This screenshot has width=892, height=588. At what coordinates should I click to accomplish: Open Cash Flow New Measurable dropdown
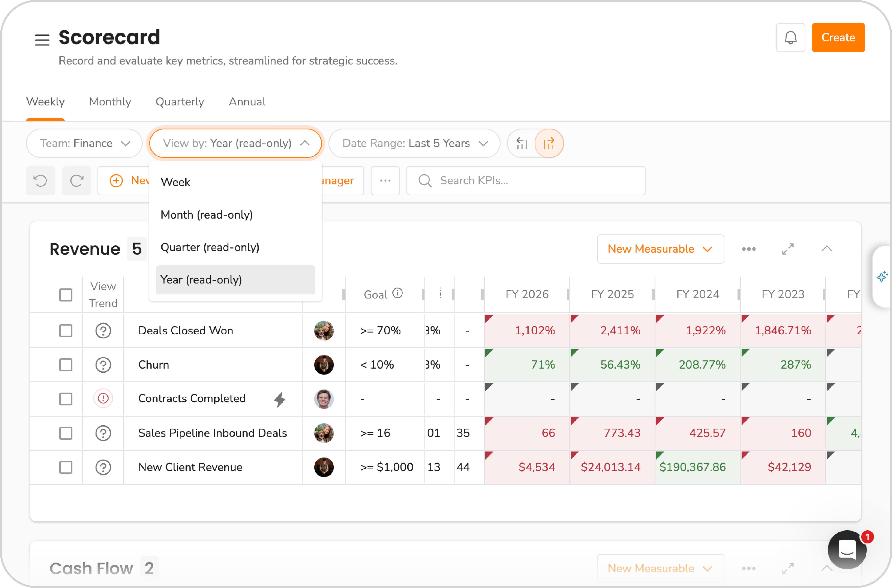pos(660,568)
